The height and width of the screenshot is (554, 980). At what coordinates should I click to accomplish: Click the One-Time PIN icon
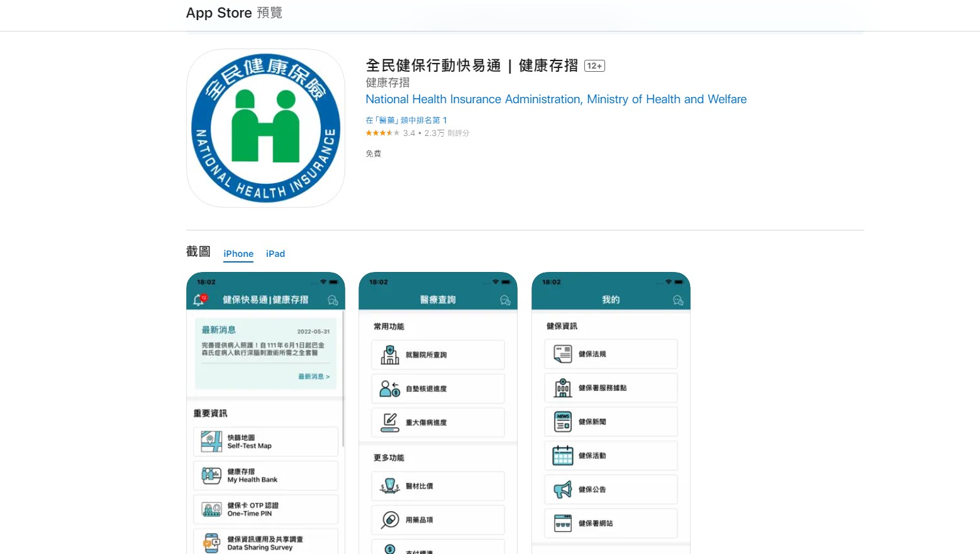click(211, 509)
